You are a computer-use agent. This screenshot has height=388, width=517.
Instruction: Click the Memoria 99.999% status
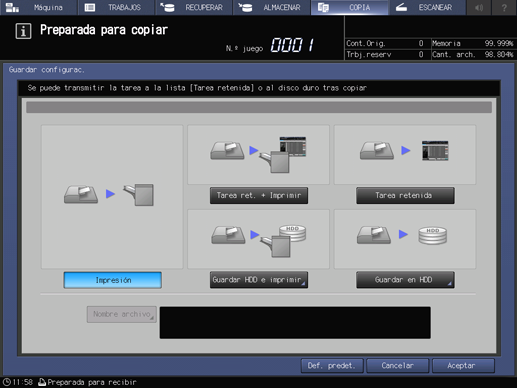coord(473,43)
